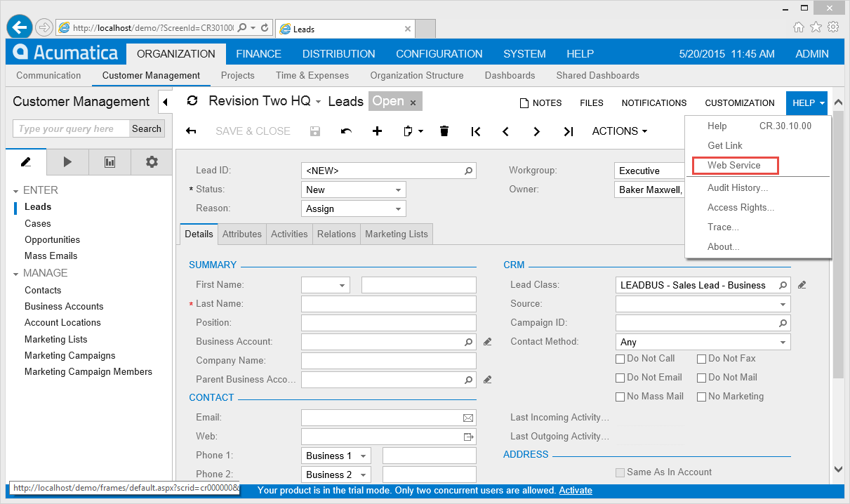The width and height of the screenshot is (850, 504).
Task: Select Web Service from the Help menu
Action: tap(735, 166)
